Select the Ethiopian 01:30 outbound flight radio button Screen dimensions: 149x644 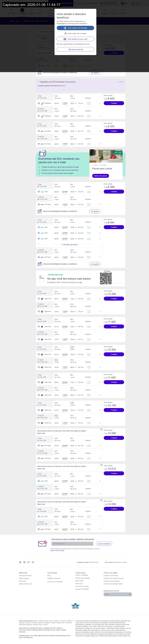coord(39,103)
